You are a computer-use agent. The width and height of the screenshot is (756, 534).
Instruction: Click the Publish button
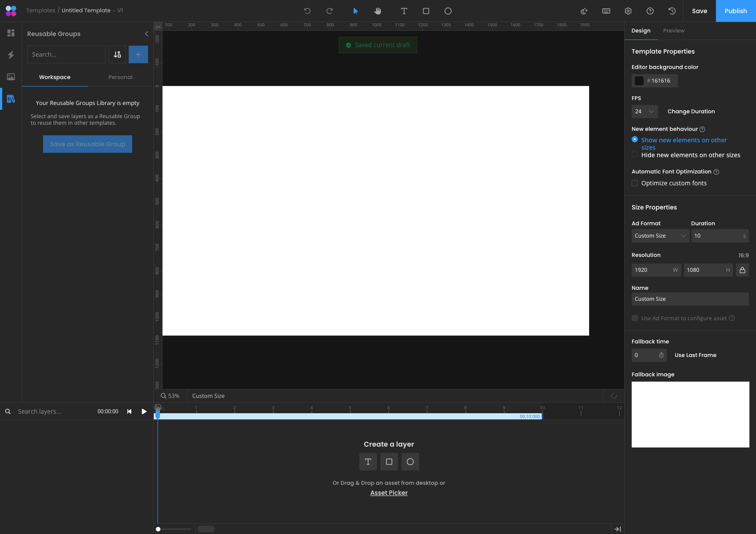(736, 11)
